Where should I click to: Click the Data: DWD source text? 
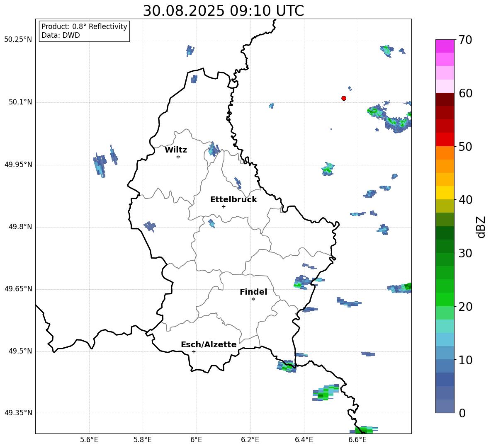click(x=61, y=36)
